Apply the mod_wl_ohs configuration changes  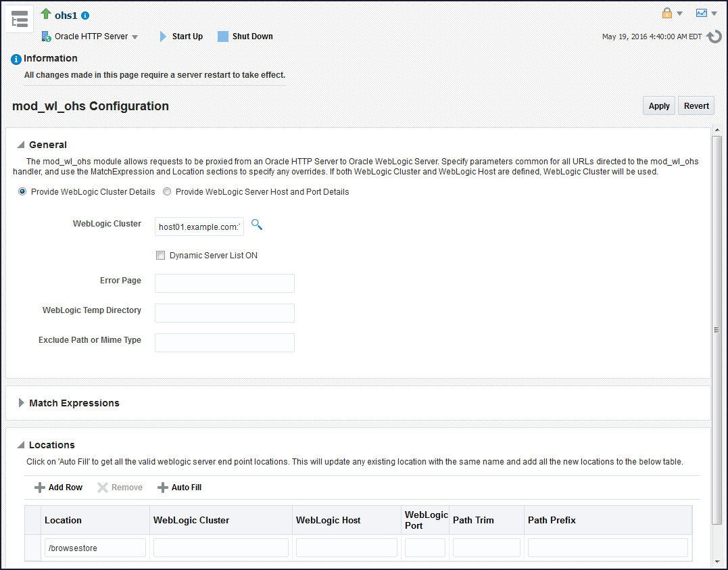pyautogui.click(x=658, y=105)
